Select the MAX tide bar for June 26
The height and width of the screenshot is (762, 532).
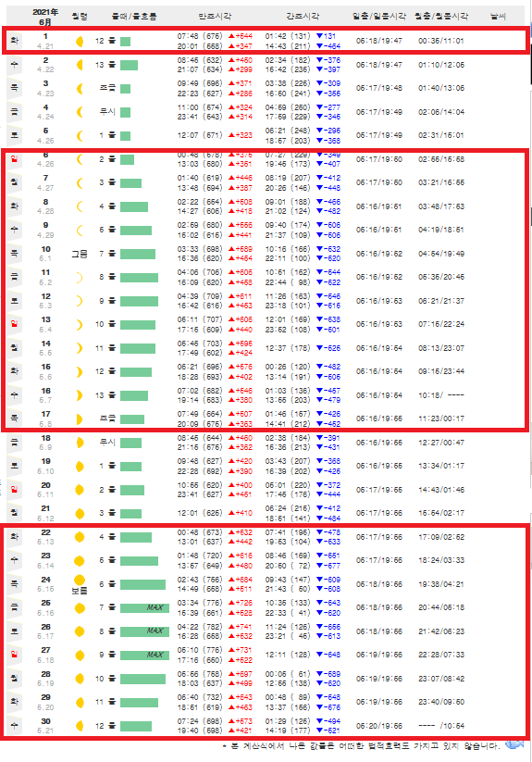(144, 631)
